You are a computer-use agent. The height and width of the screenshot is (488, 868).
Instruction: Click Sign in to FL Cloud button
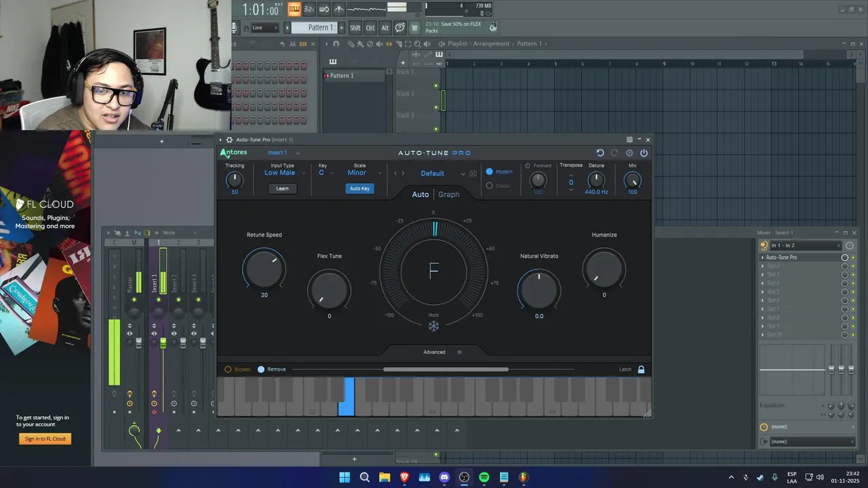tap(45, 439)
